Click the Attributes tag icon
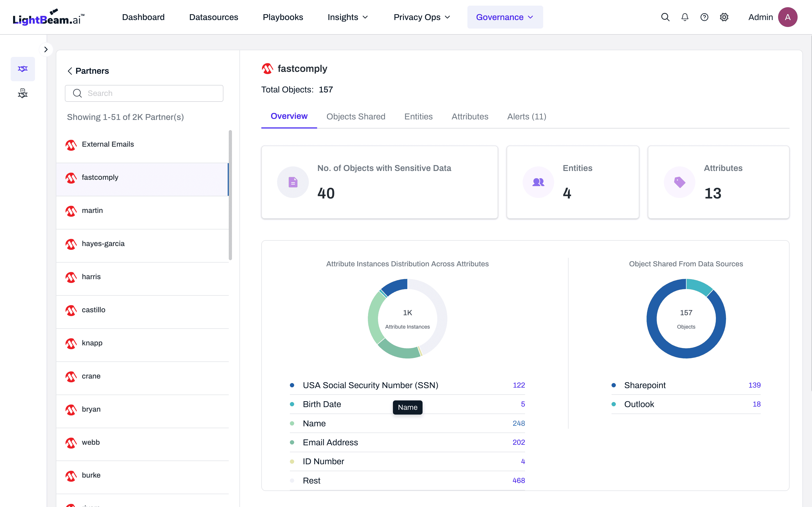 (x=679, y=182)
